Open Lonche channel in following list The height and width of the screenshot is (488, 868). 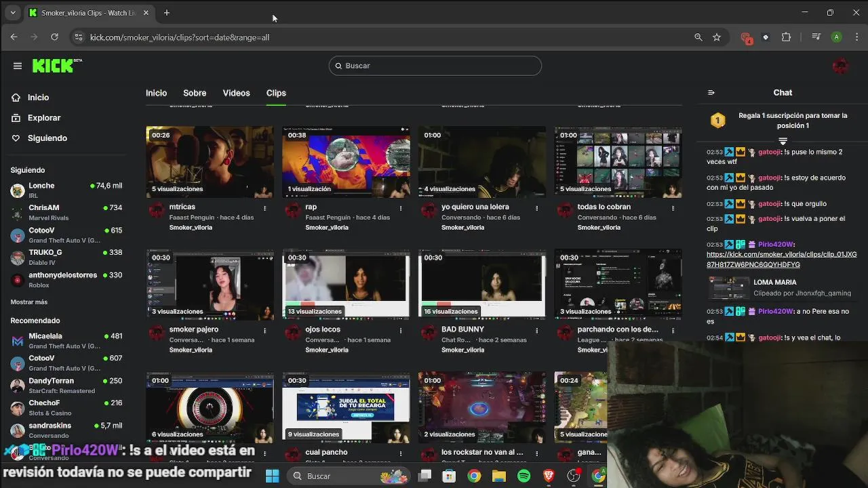tap(66, 190)
